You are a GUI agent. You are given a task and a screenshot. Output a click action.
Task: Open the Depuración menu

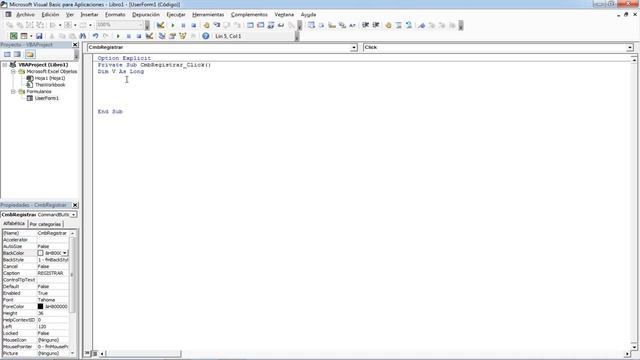click(x=146, y=14)
